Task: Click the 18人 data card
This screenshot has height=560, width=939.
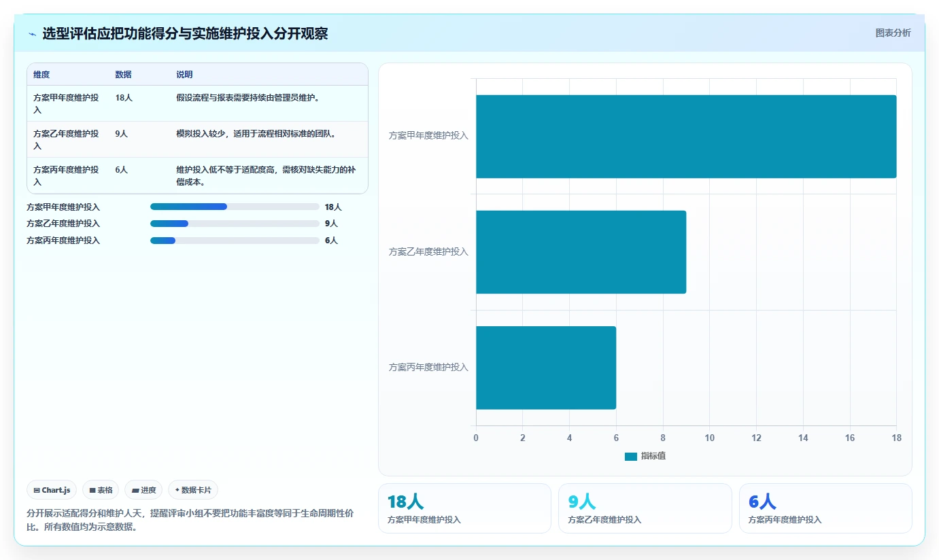Action: tap(464, 508)
